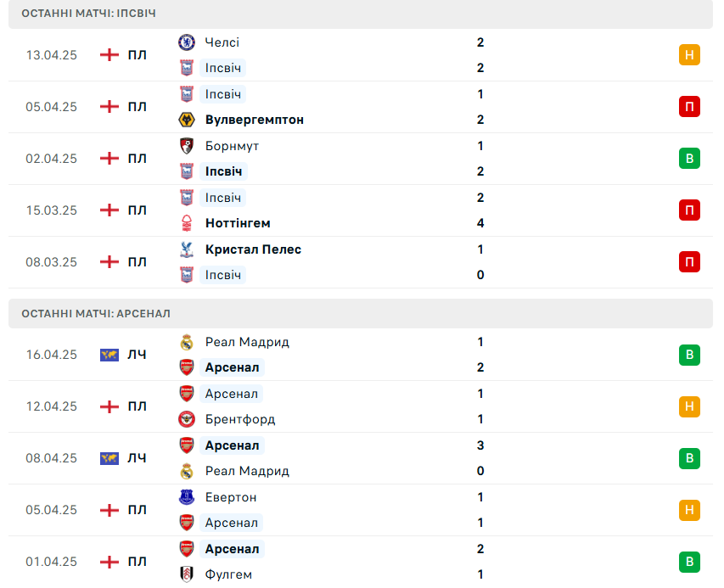Viewport: 724px width, 588px height.
Task: Click the Bournemouth club crest icon
Action: 187,146
